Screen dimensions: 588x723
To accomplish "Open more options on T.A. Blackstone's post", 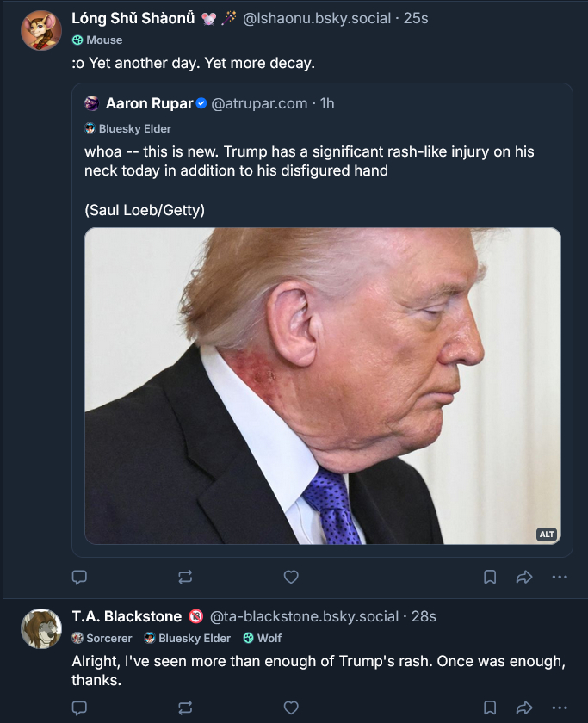I will coord(560,708).
